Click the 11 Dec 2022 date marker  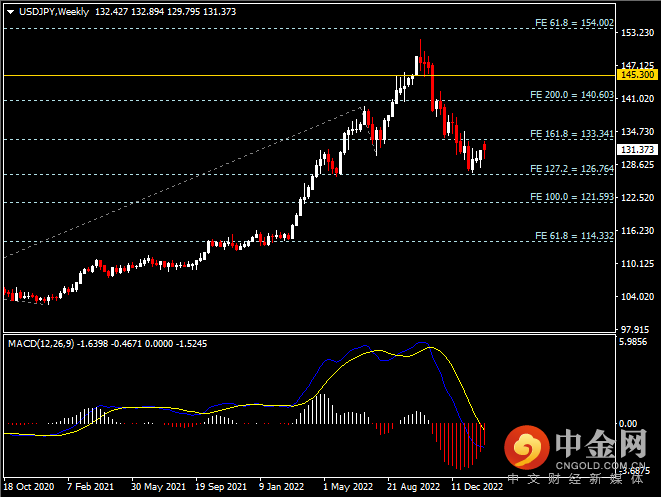click(476, 486)
